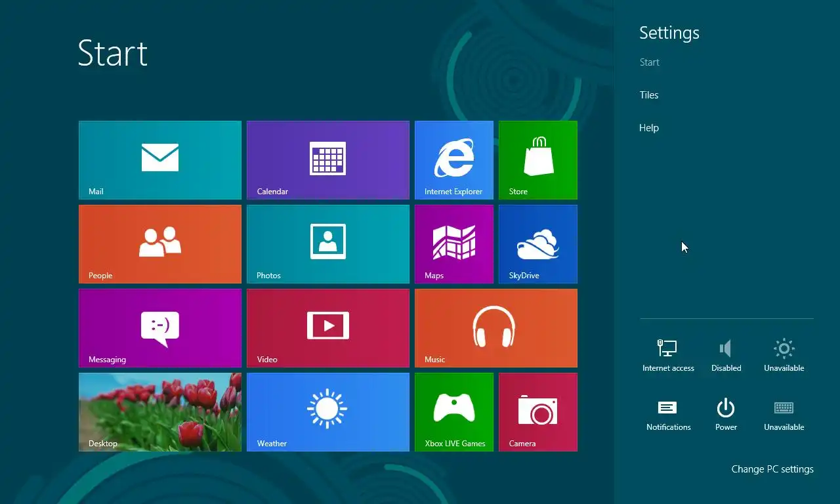
Task: Open the Mail tile
Action: point(160,160)
